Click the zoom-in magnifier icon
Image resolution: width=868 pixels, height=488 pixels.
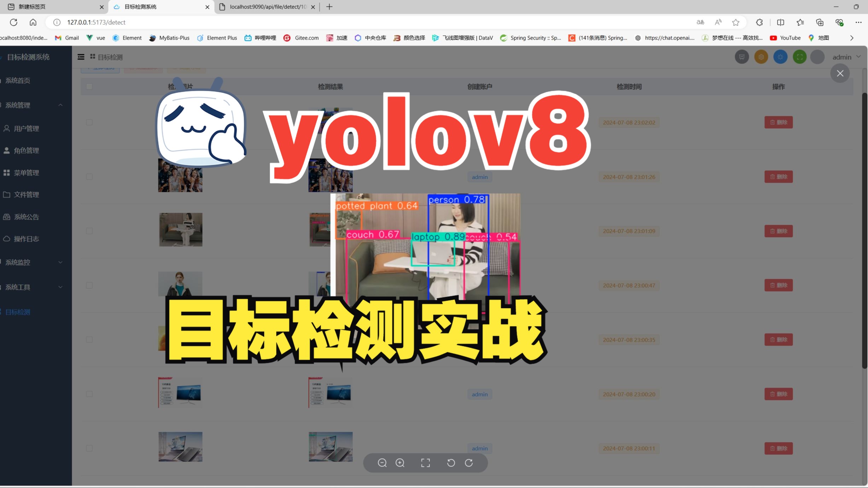click(400, 463)
